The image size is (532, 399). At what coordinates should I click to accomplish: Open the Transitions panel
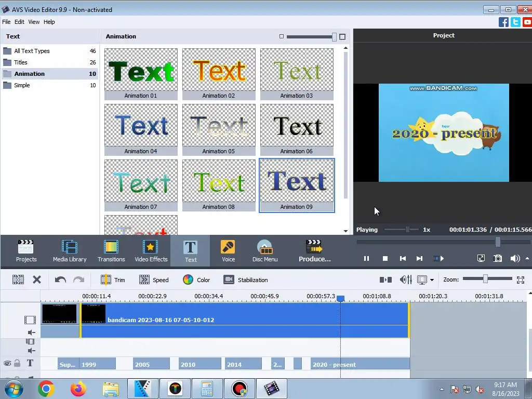(111, 251)
